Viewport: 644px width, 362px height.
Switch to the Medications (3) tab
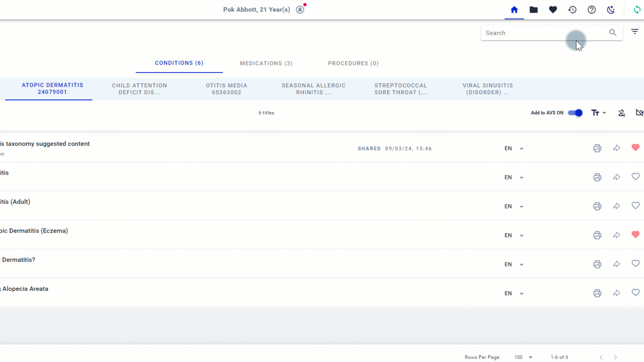(x=266, y=63)
